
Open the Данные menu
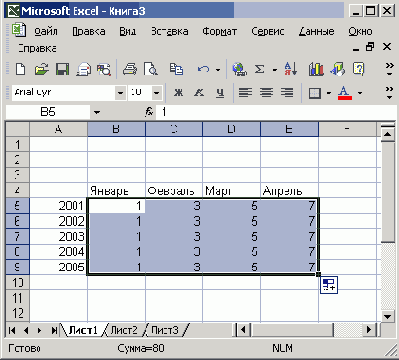[x=316, y=32]
